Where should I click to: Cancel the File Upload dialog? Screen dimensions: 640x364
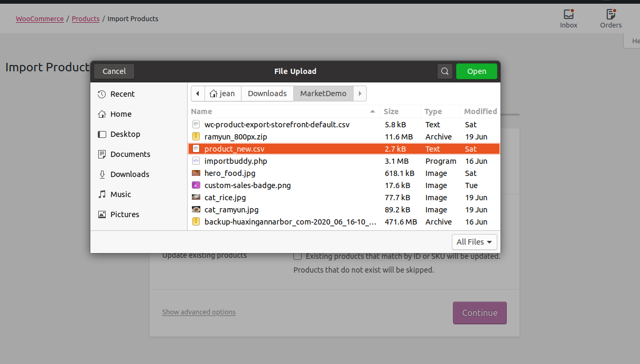tap(114, 71)
